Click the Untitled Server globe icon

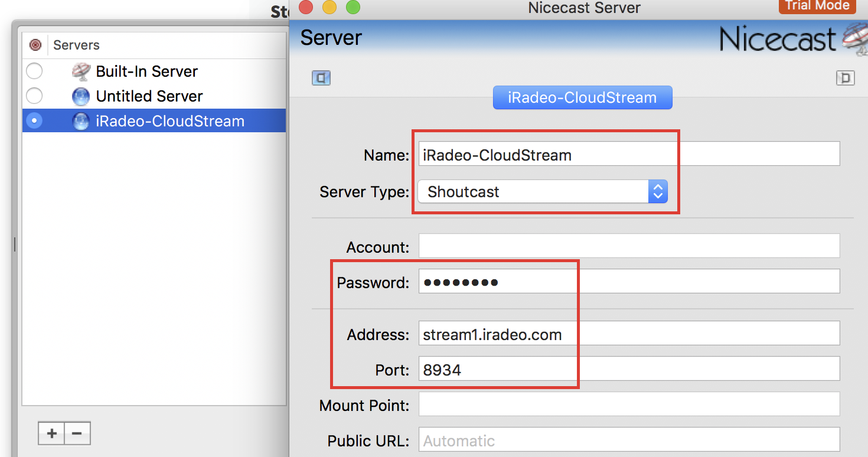click(81, 96)
